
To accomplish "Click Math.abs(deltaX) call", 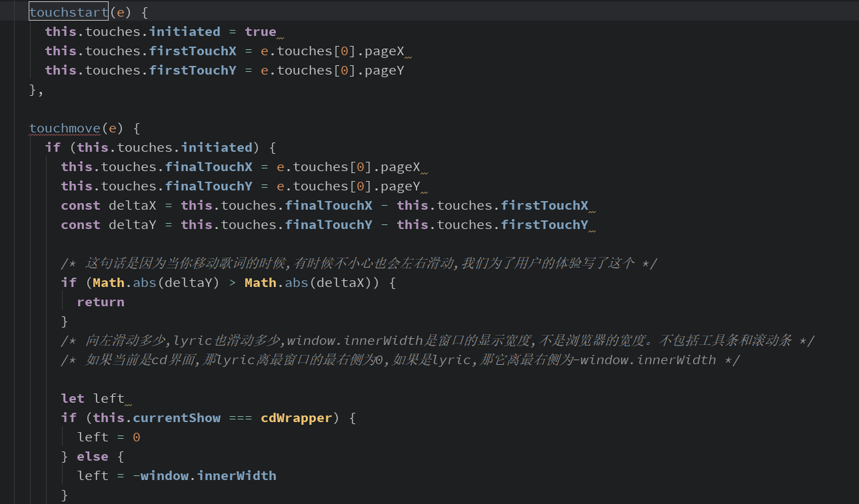I will pos(309,282).
